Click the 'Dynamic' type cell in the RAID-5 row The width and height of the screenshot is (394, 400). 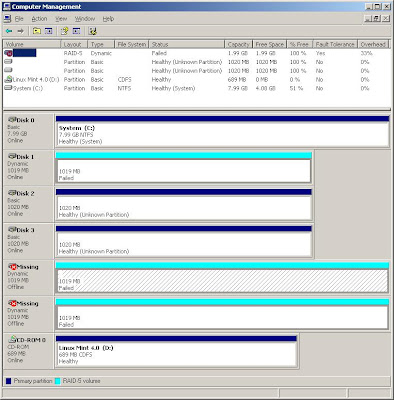click(x=101, y=53)
